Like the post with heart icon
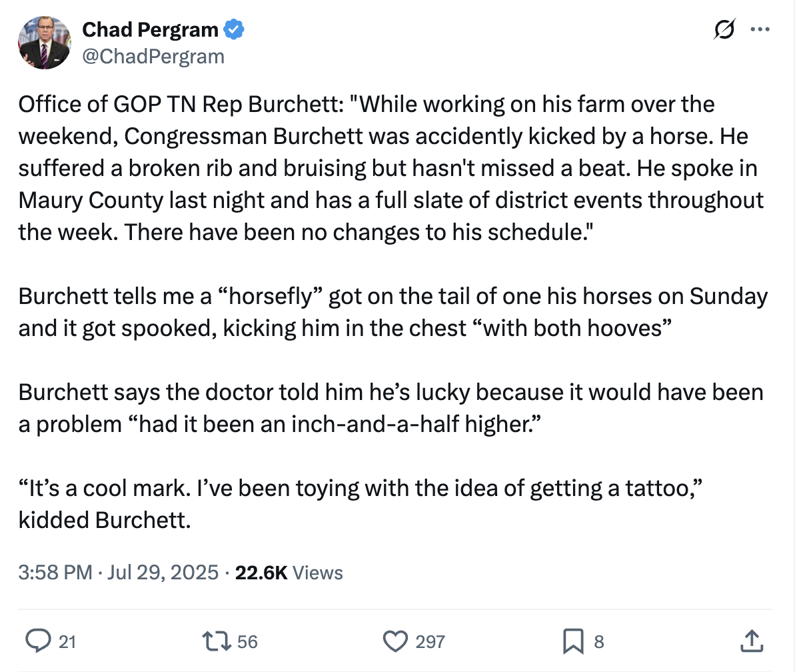This screenshot has height=672, width=797. [396, 641]
